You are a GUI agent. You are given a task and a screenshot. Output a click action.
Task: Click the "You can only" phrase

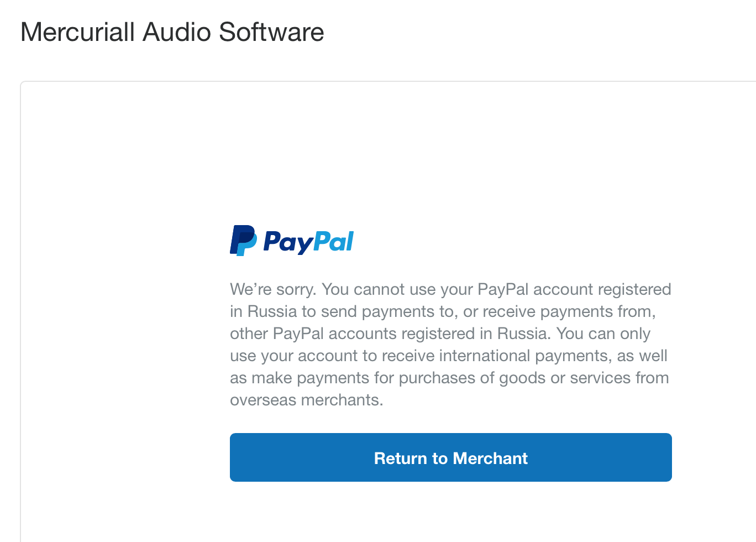[x=603, y=333]
